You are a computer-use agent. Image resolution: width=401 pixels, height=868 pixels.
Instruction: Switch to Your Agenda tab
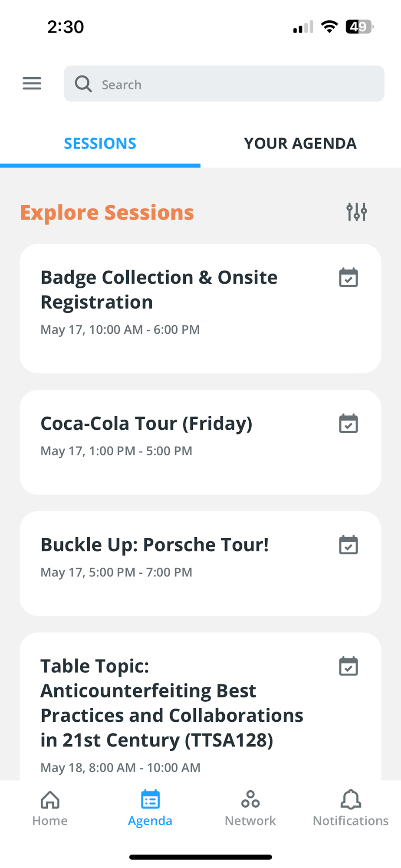point(300,143)
